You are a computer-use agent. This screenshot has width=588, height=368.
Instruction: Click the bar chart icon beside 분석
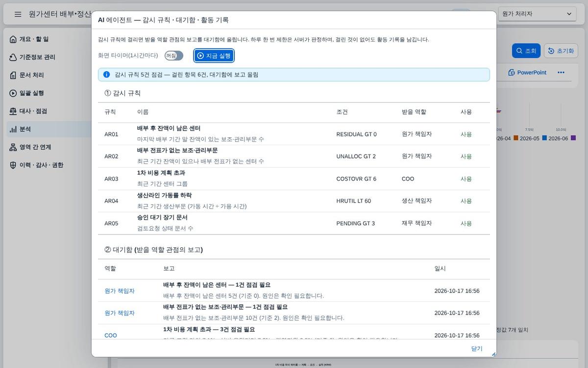click(13, 129)
